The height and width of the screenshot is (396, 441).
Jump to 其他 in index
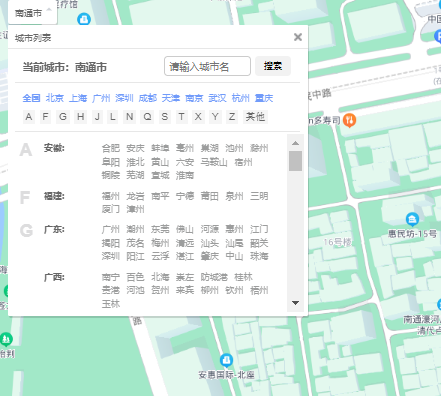255,117
